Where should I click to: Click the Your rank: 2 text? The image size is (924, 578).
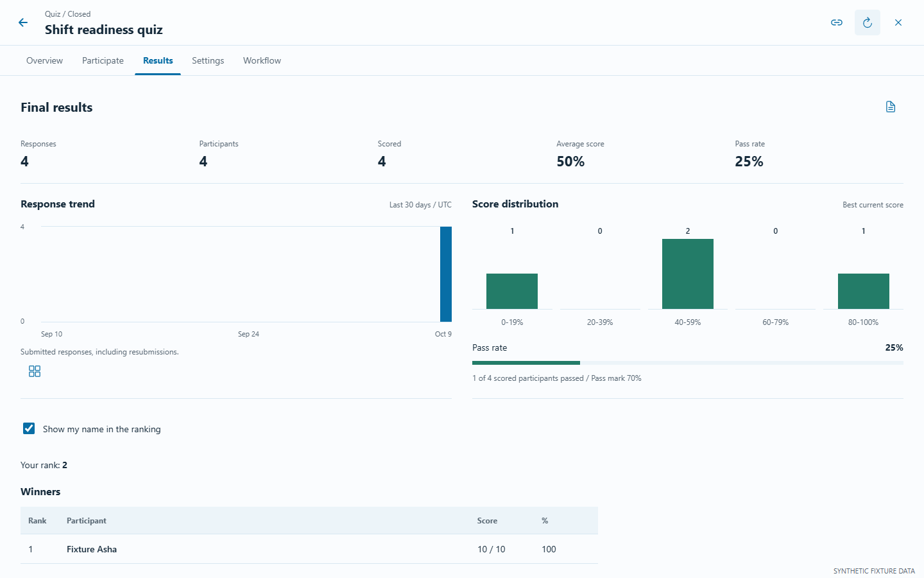44,465
